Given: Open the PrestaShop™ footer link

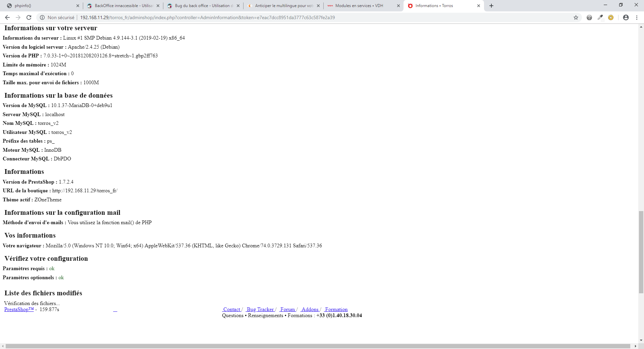Looking at the screenshot, I should click(19, 309).
